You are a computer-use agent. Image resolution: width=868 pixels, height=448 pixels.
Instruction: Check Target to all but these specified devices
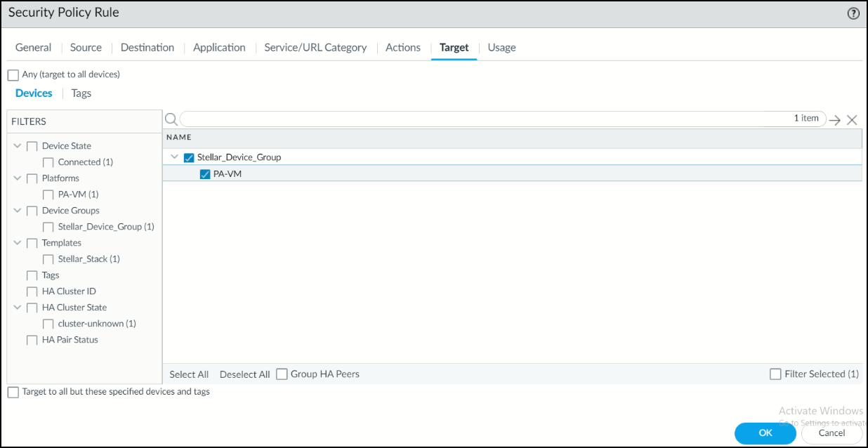pos(13,393)
